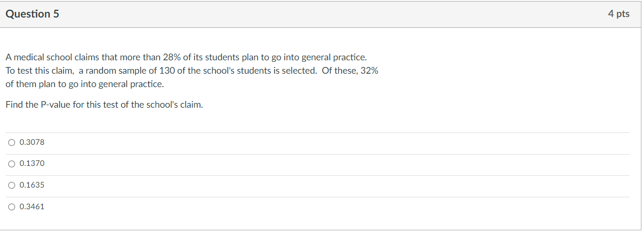This screenshot has height=236, width=644.
Task: Click the 0.1370 answer label text
Action: pos(32,163)
